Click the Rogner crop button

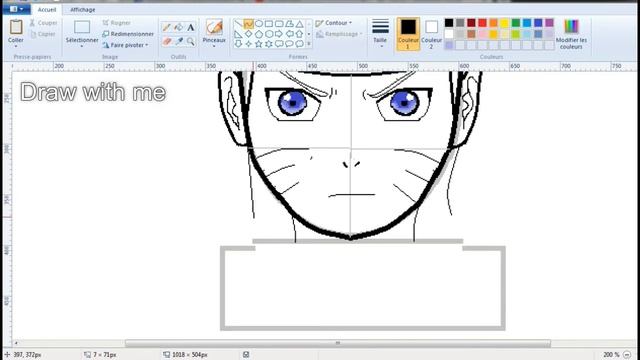[x=117, y=23]
